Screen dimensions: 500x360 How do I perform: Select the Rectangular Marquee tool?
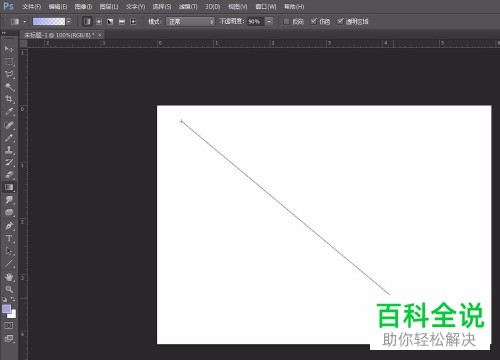coord(9,62)
